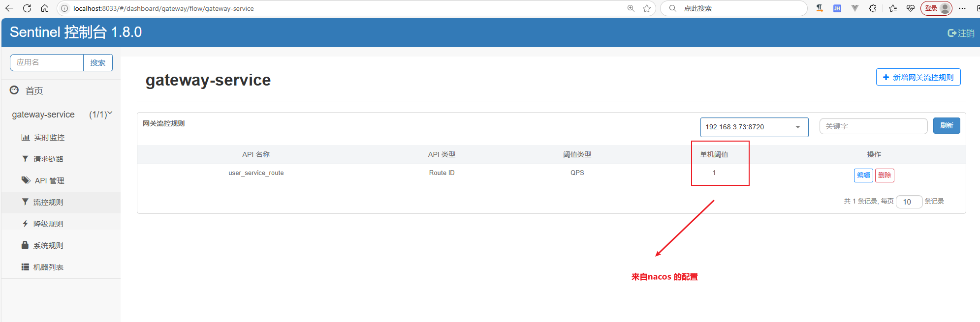Click the Sentinel 控制台 1.8.0 title
Image resolution: width=980 pixels, height=322 pixels.
point(76,32)
